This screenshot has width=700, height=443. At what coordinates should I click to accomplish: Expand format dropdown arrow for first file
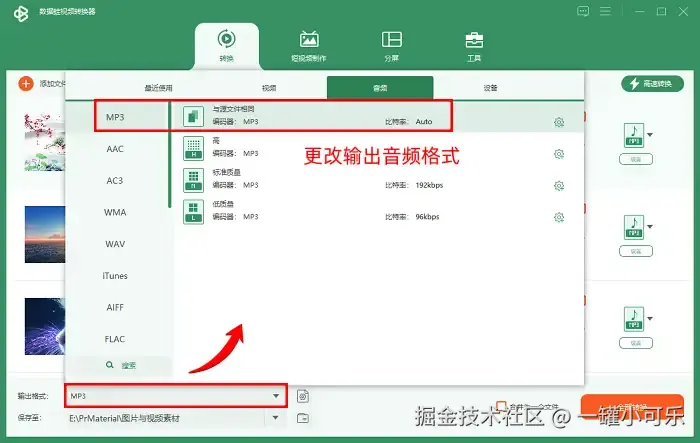(x=650, y=135)
